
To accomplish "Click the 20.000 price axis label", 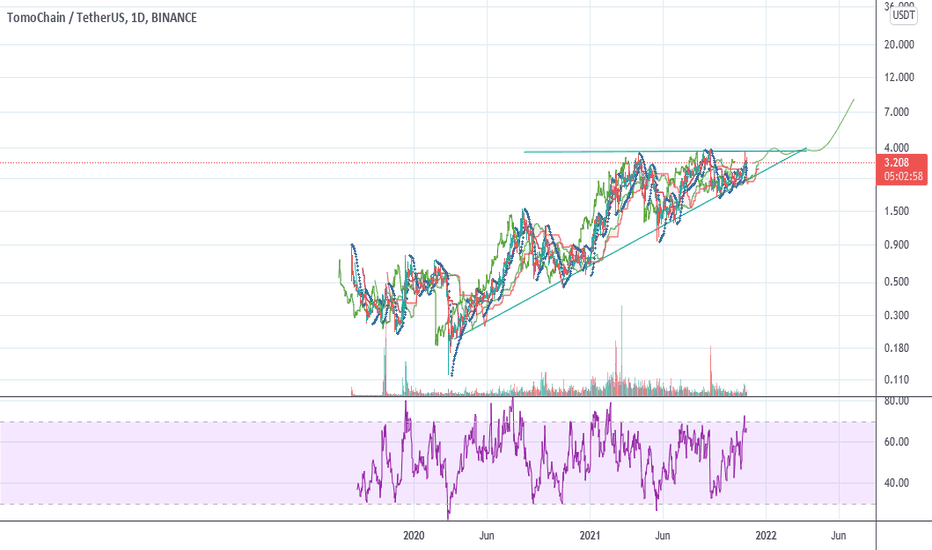I will (899, 45).
